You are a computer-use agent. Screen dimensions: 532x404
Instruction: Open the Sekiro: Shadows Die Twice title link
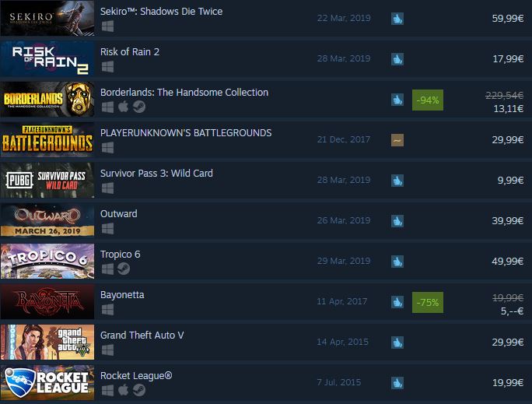click(161, 11)
